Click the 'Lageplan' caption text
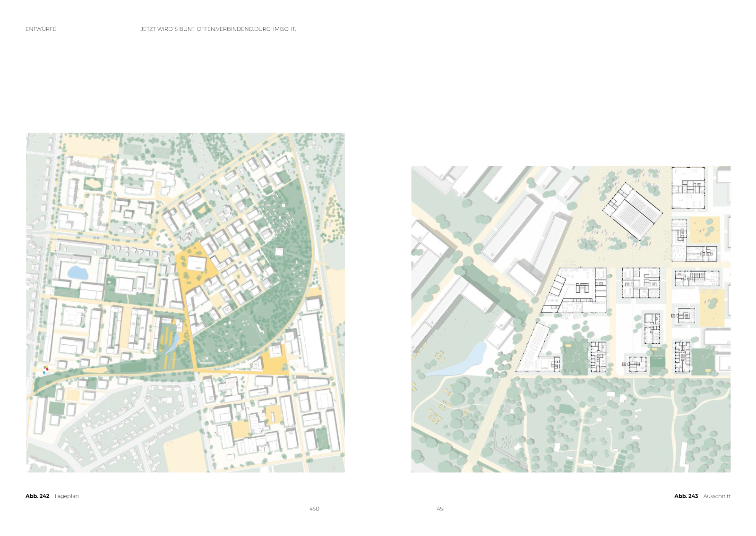This screenshot has height=536, width=756. [67, 496]
